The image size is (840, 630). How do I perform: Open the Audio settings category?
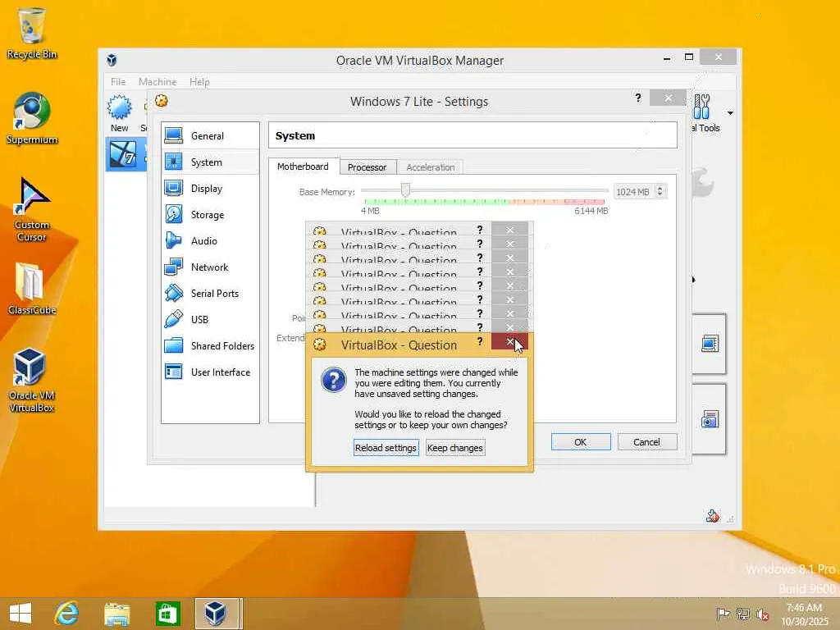click(x=210, y=240)
